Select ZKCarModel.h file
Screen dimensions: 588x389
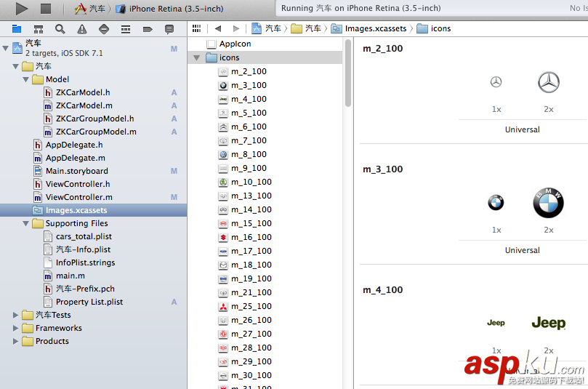(x=83, y=92)
